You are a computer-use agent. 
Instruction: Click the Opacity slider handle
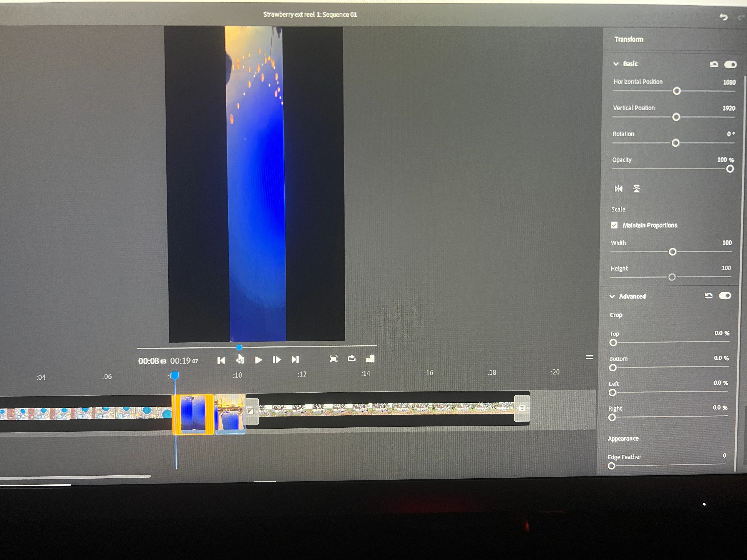pos(730,169)
